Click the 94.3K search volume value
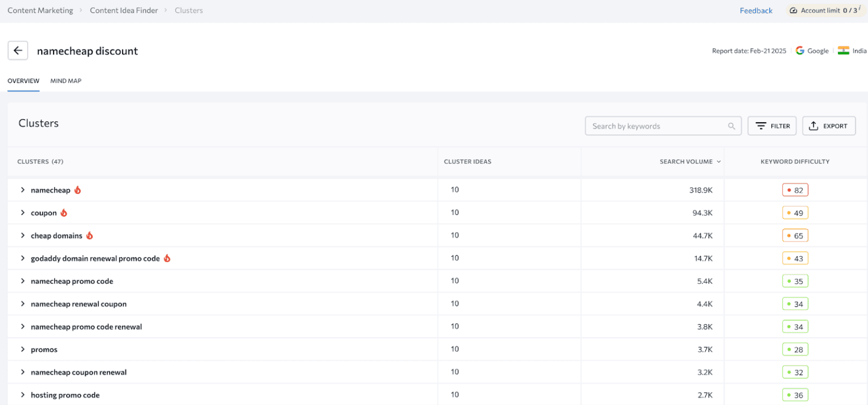 (703, 213)
